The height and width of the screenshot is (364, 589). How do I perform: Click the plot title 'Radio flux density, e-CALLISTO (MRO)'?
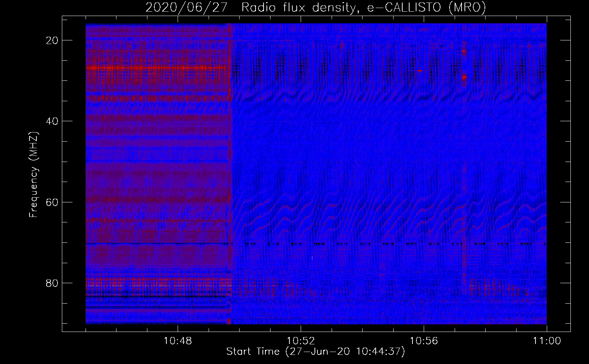[x=363, y=7]
